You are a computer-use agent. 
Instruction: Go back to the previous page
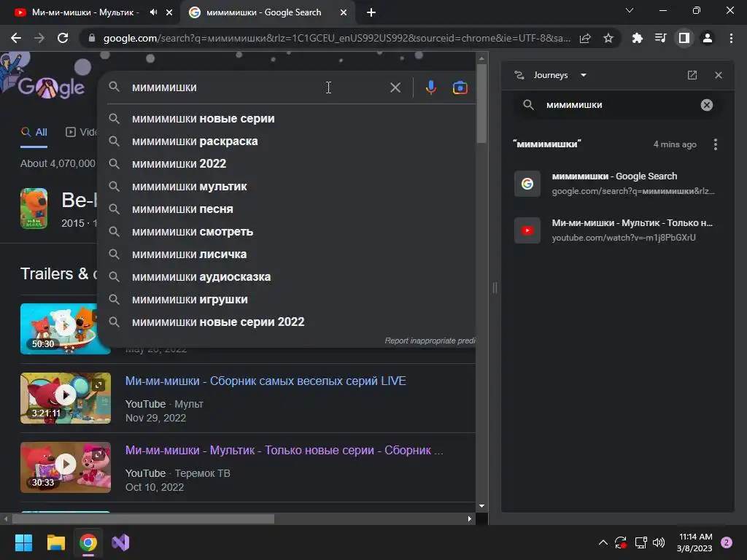pos(16,38)
